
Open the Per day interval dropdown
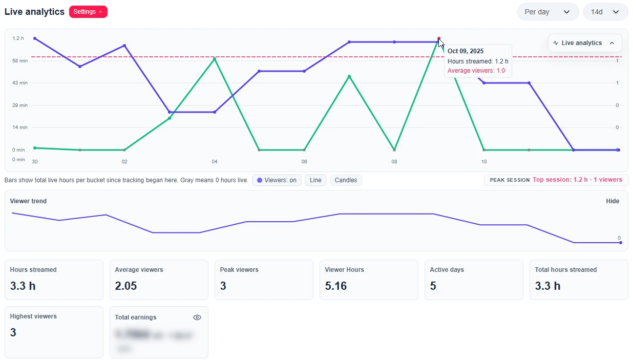coord(547,12)
